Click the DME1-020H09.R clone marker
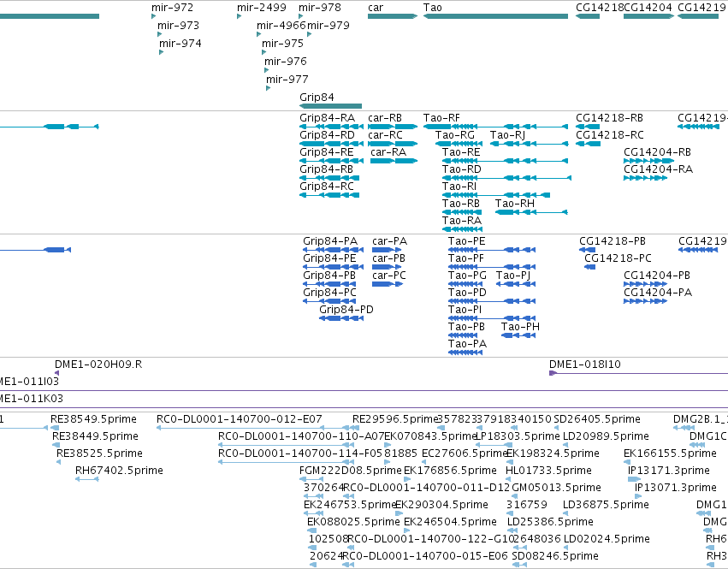728x569 pixels. pyautogui.click(x=56, y=373)
